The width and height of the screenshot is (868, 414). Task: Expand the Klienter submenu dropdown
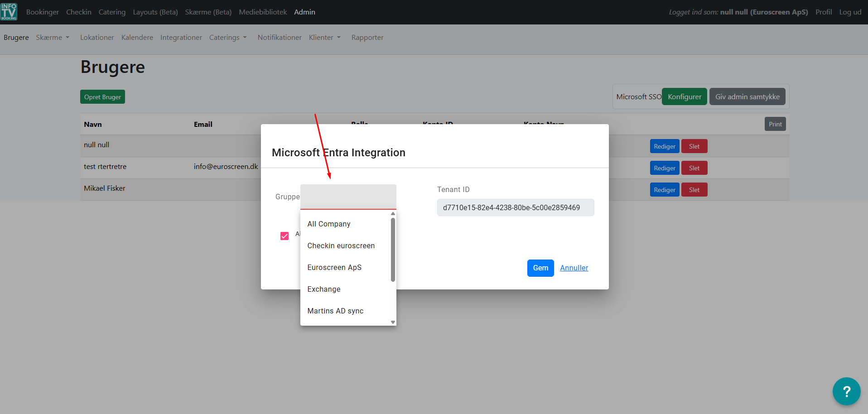click(325, 37)
